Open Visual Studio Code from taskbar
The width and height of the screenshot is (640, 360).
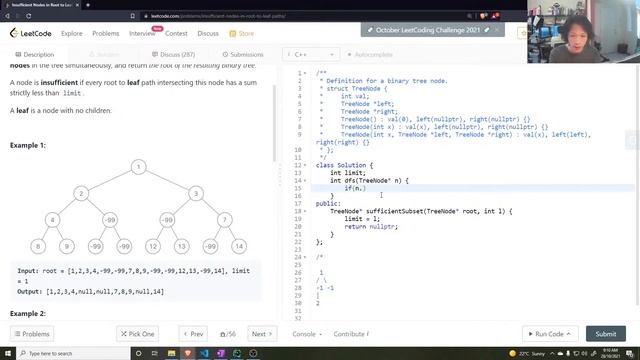click(x=204, y=353)
